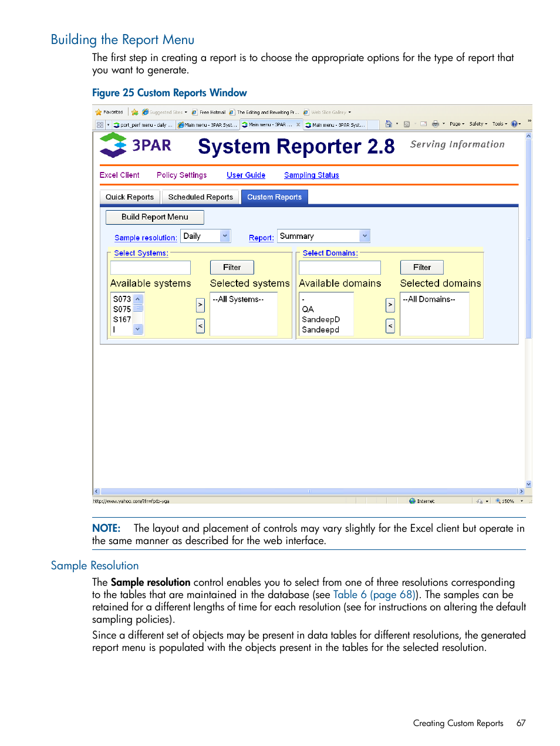The height and width of the screenshot is (746, 560).
Task: Click the Read Mail envelope icon
Action: 423,124
